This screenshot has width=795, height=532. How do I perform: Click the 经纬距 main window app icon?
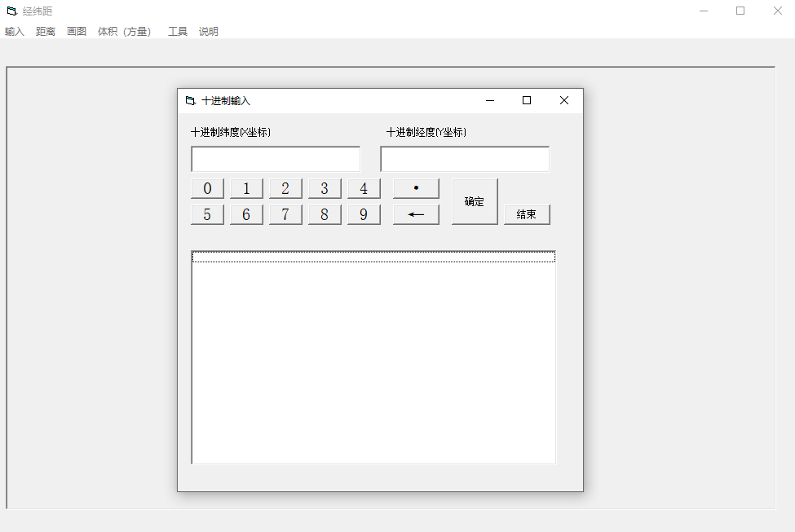click(x=11, y=11)
